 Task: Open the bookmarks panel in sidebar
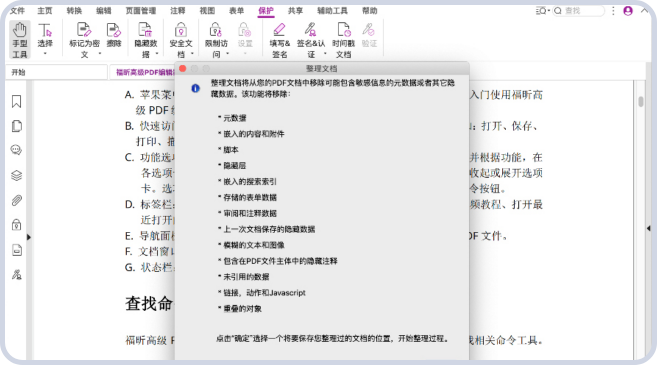[16, 101]
